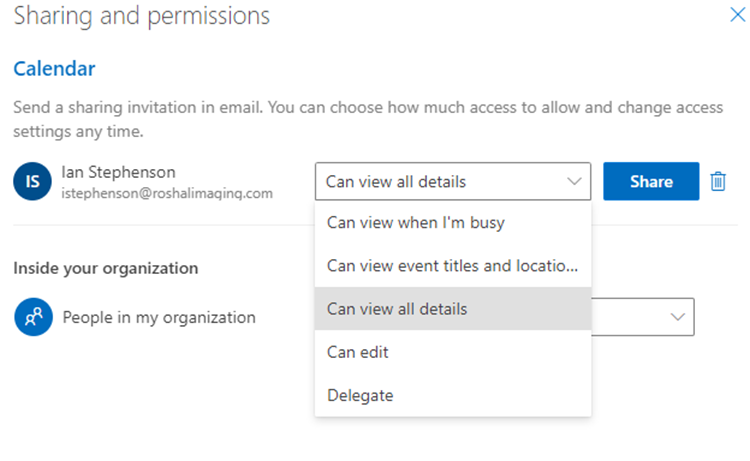
Task: Expand the organization permission dropdown chevron
Action: [x=678, y=317]
